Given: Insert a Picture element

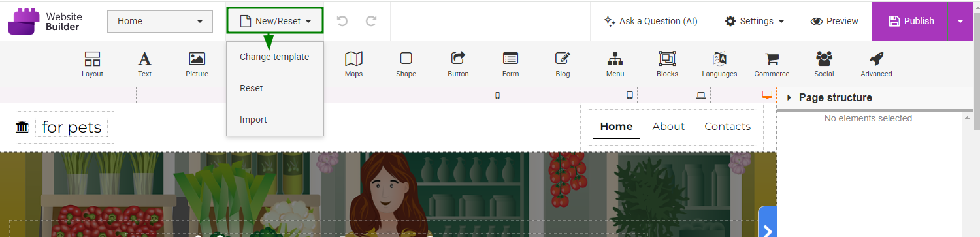Looking at the screenshot, I should 197,65.
